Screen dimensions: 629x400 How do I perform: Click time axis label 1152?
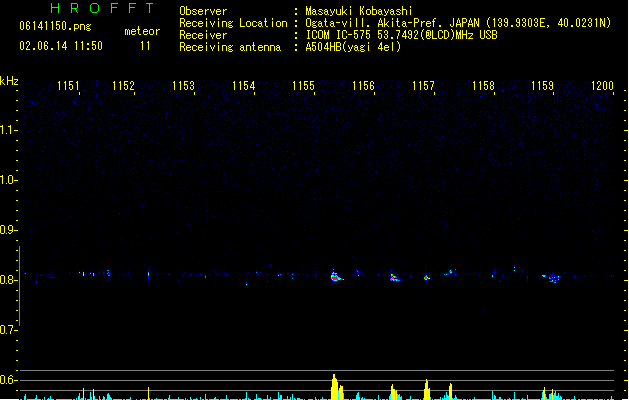[x=123, y=86]
